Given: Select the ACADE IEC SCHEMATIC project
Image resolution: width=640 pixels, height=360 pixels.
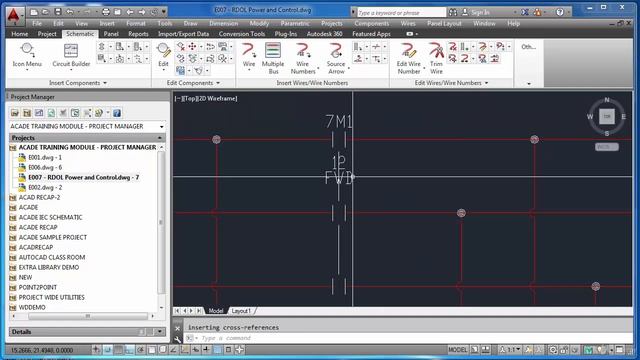Looking at the screenshot, I should coord(50,217).
